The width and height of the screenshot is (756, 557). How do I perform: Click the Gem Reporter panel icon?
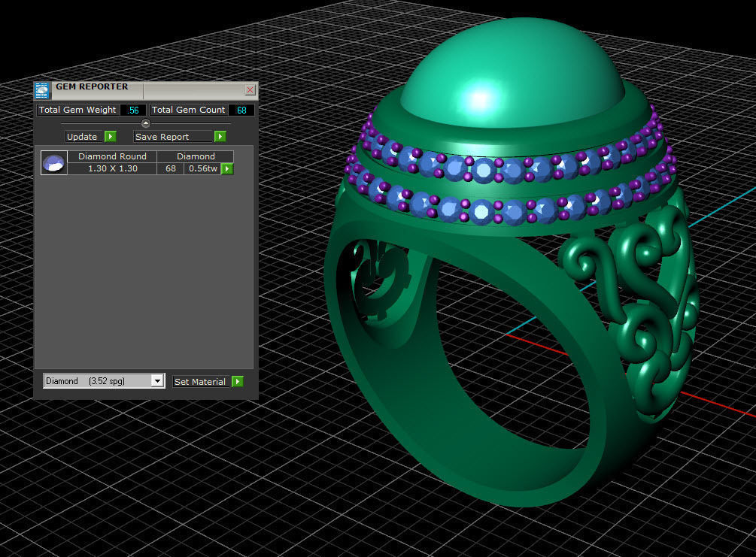[x=42, y=90]
